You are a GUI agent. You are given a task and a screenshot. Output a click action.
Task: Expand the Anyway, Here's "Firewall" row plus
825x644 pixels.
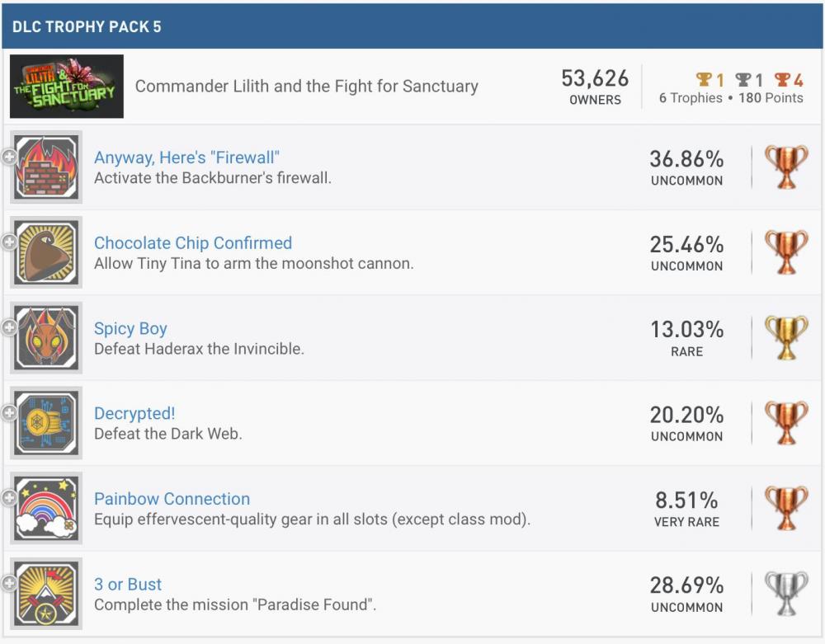9,157
